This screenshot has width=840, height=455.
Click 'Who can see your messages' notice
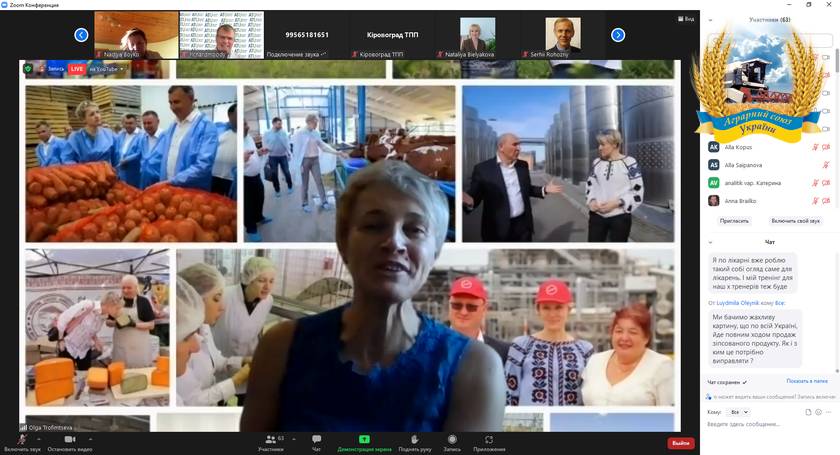point(771,397)
